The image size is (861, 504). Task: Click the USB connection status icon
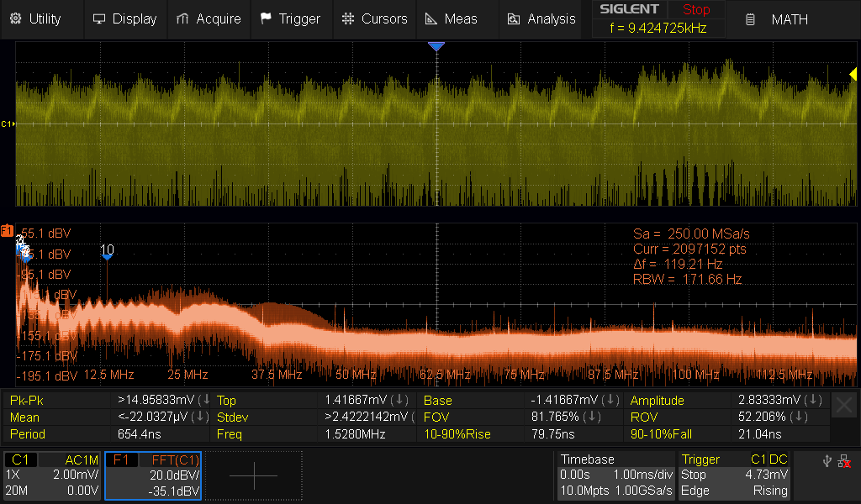tap(827, 460)
